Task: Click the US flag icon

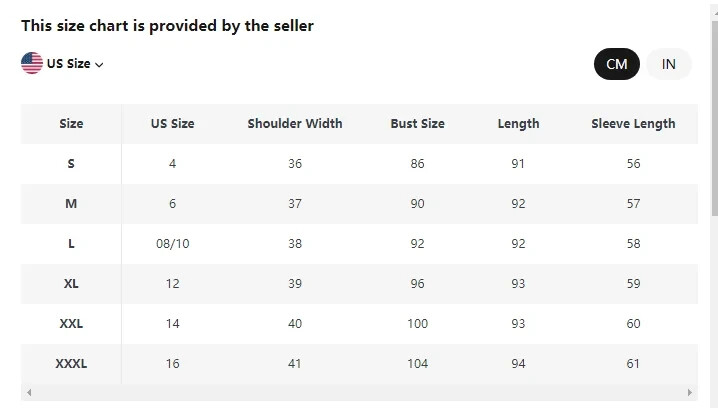Action: tap(32, 63)
